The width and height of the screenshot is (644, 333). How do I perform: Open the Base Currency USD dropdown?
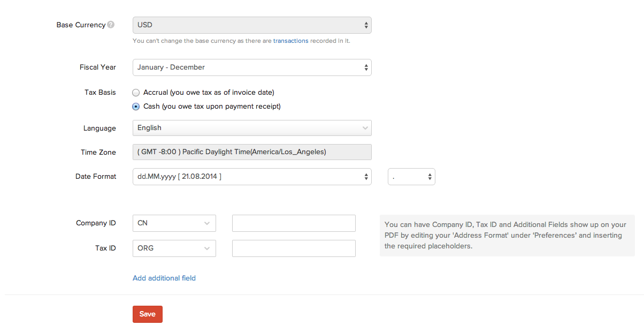(251, 25)
